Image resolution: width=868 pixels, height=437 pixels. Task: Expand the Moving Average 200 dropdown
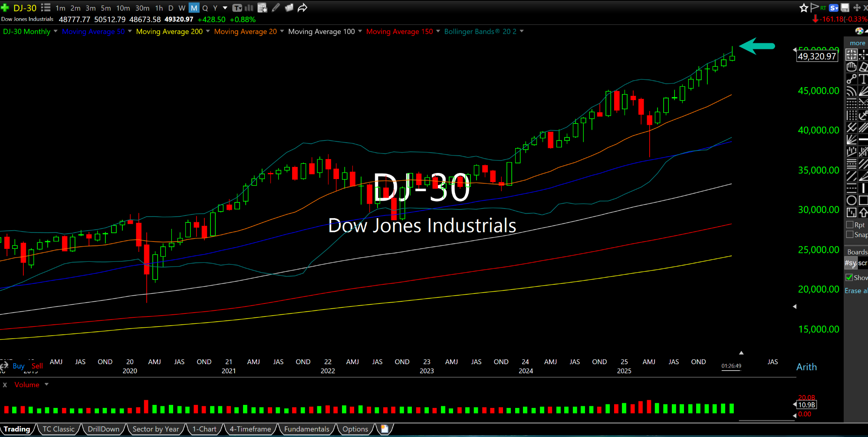[x=208, y=31]
